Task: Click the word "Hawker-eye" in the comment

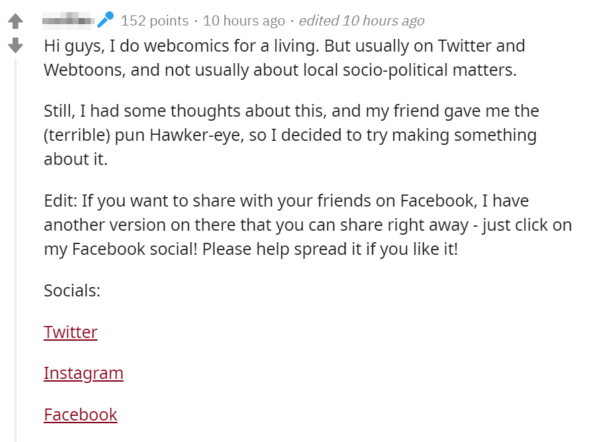Action: [x=242, y=135]
